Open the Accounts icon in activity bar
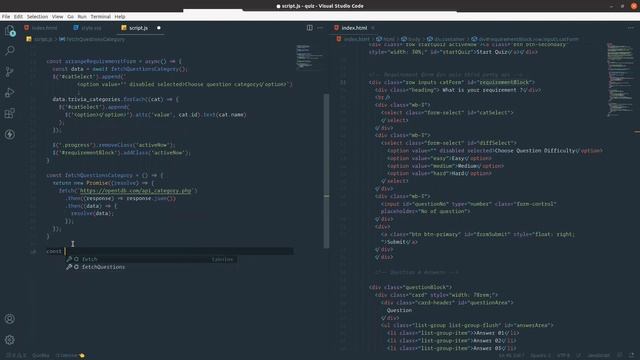Screen dimensions: 640x360 10,319
